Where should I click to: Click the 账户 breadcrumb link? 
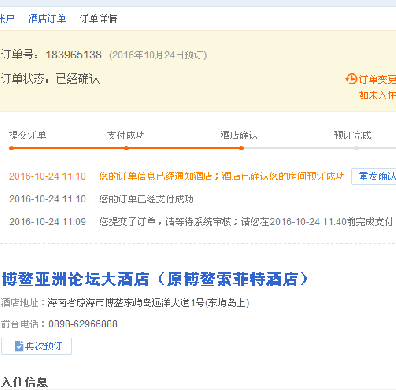[7, 19]
